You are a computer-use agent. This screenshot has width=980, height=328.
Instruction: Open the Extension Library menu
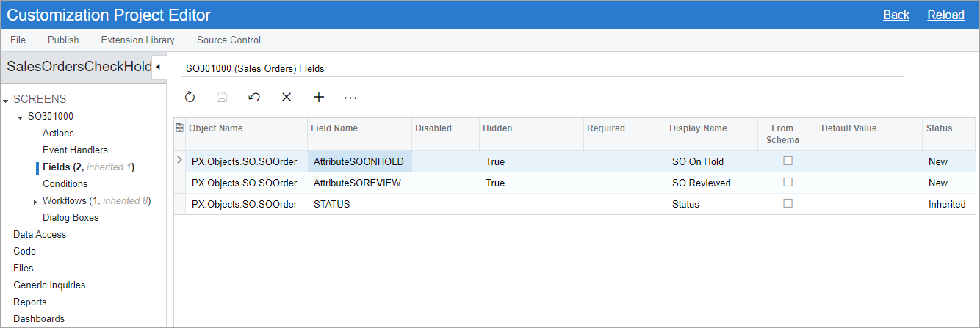(x=137, y=40)
